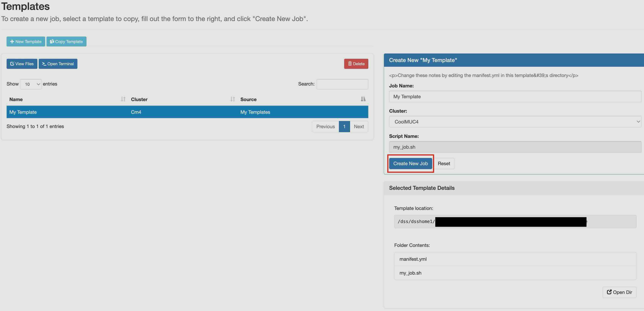This screenshot has height=311, width=644.
Task: Click the Open Terminal prompt icon
Action: pyautogui.click(x=44, y=64)
